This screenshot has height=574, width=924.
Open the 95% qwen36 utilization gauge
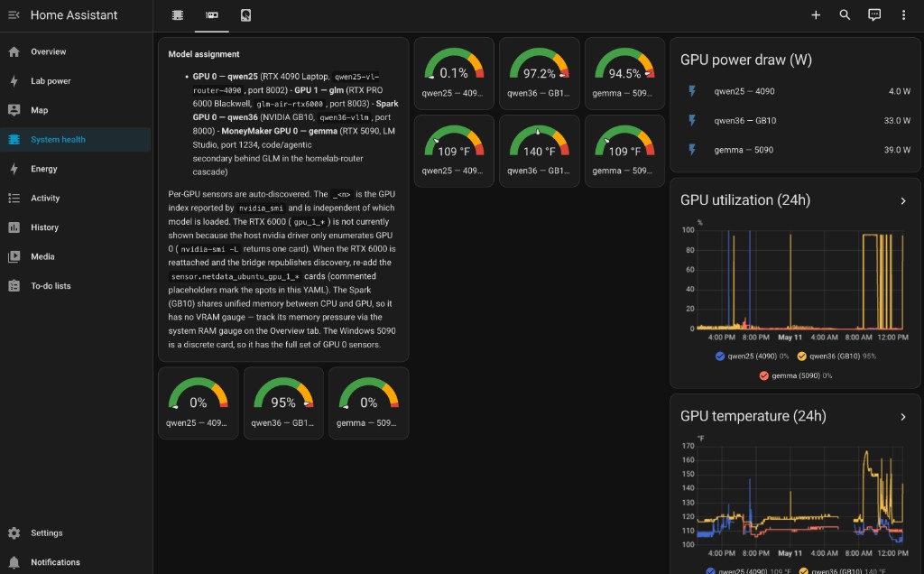coord(283,403)
